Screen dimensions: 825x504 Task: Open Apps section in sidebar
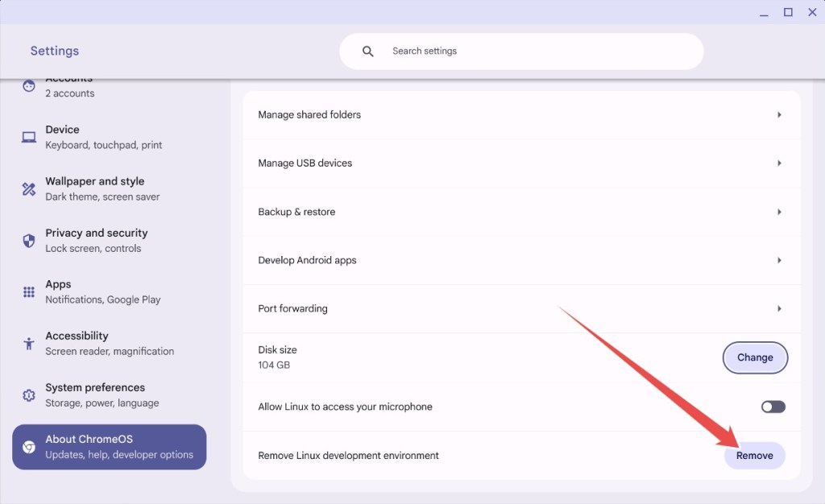point(110,291)
